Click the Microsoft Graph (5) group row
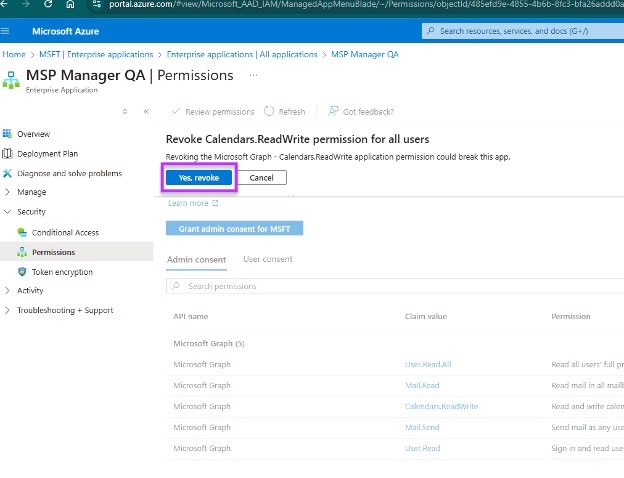This screenshot has width=624, height=478. pos(209,343)
